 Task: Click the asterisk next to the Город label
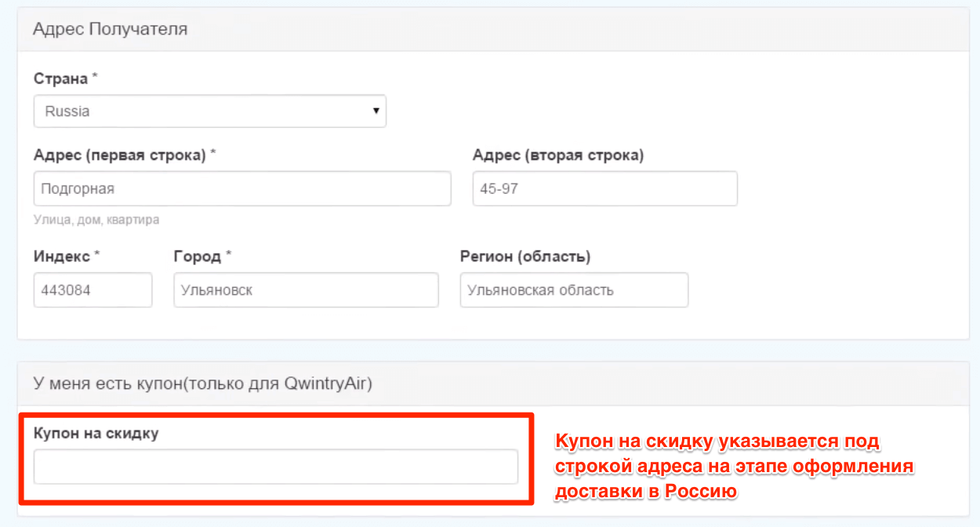point(229,255)
